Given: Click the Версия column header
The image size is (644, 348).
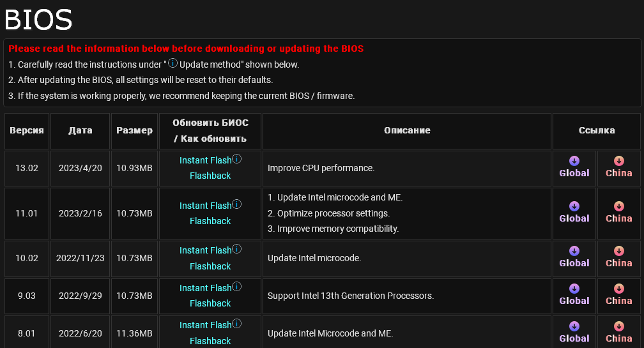Looking at the screenshot, I should [x=27, y=130].
